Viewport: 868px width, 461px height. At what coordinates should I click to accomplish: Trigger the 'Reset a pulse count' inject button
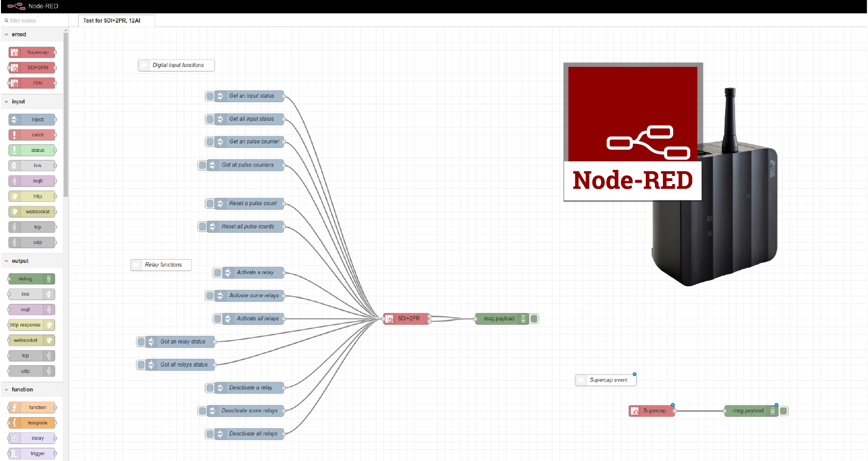(x=210, y=204)
